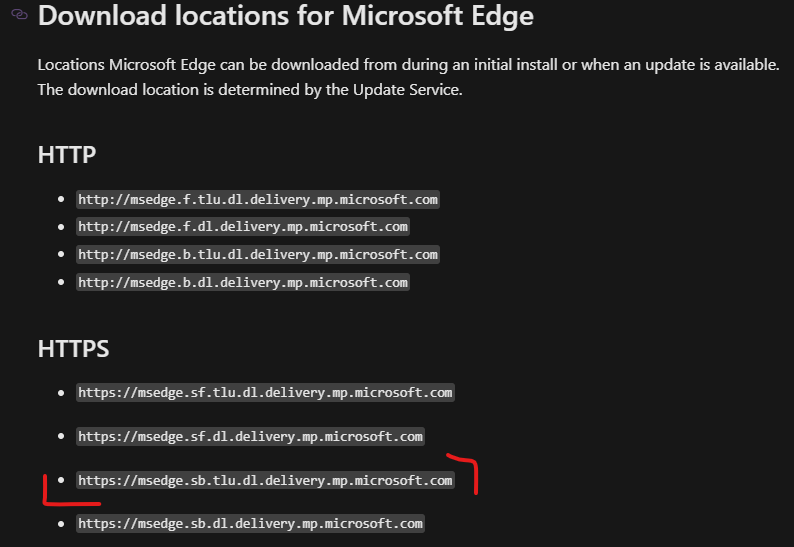Click the red-marked https://msedge.sb.tlu.dl URL
Screen dimensions: 794x547
click(x=265, y=480)
